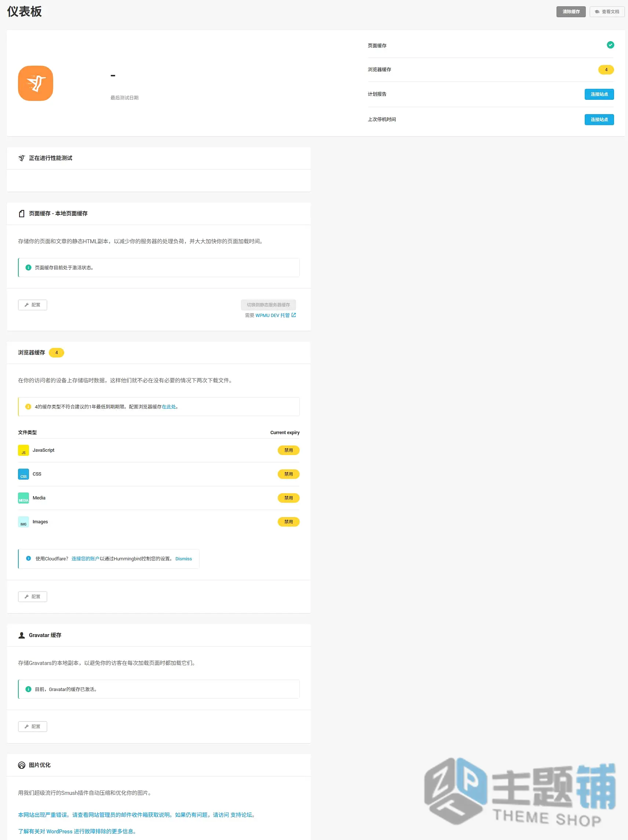
Task: Open 查看文档 documentation button
Action: pos(607,11)
